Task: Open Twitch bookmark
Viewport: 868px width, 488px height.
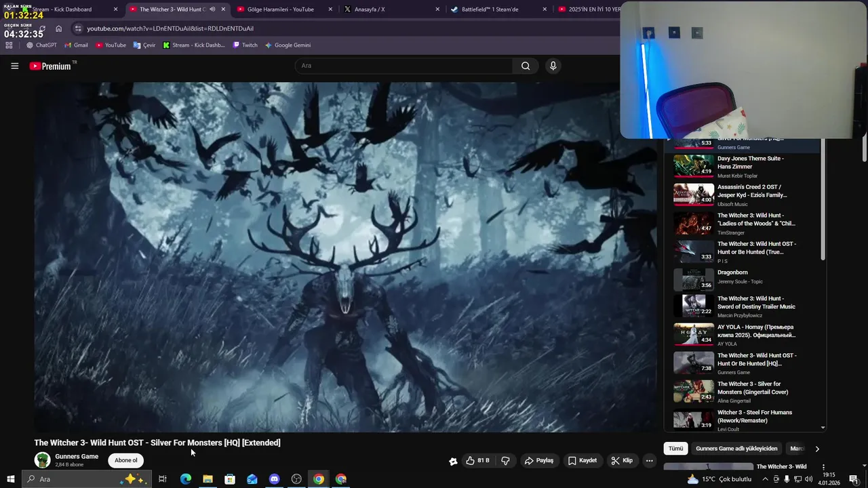Action: 245,45
